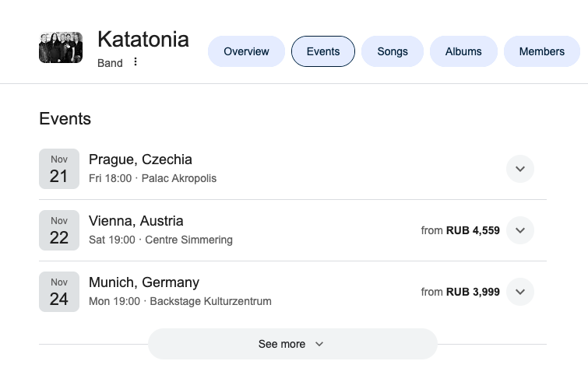588x375 pixels.
Task: Open the Munich, Germany event title
Action: (x=144, y=282)
